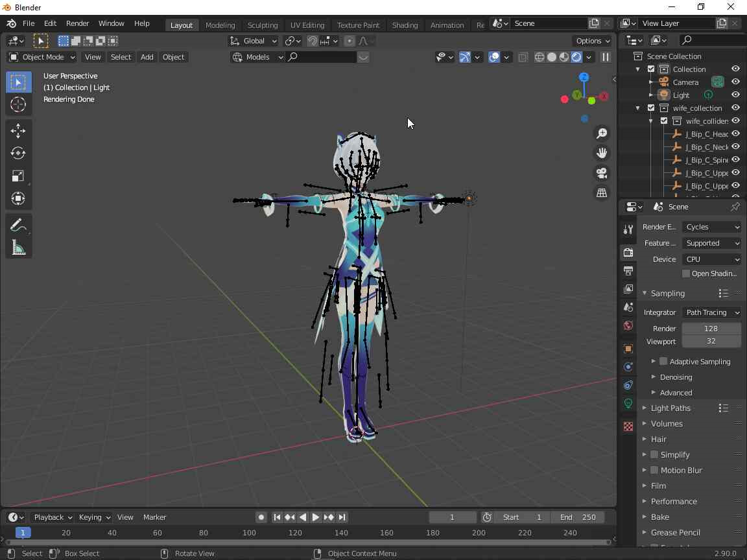Screen dimensions: 747x560
Task: Click the Render samples value field
Action: pos(711,329)
